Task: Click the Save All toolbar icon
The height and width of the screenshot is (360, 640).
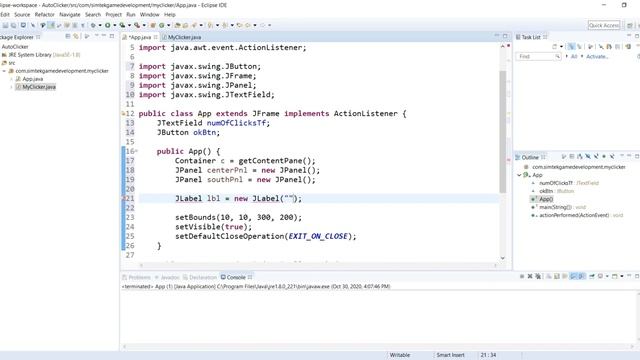Action: pyautogui.click(x=13, y=25)
